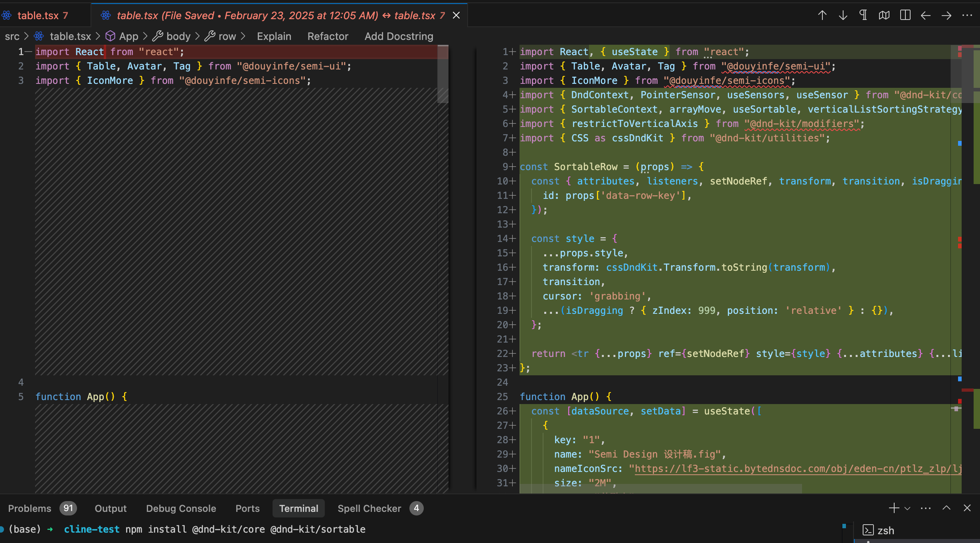Image resolution: width=980 pixels, height=543 pixels.
Task: Click the forward navigation arrow
Action: pos(946,15)
